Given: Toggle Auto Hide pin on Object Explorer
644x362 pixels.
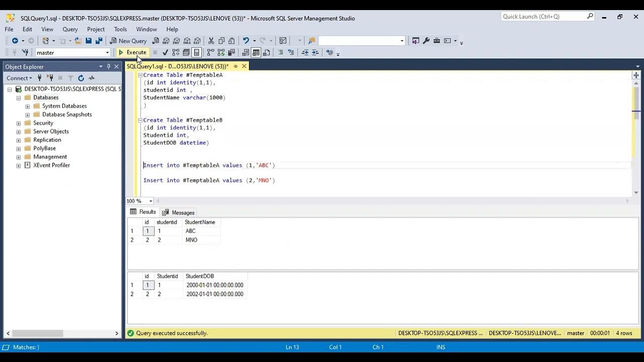Looking at the screenshot, I should pos(108,66).
